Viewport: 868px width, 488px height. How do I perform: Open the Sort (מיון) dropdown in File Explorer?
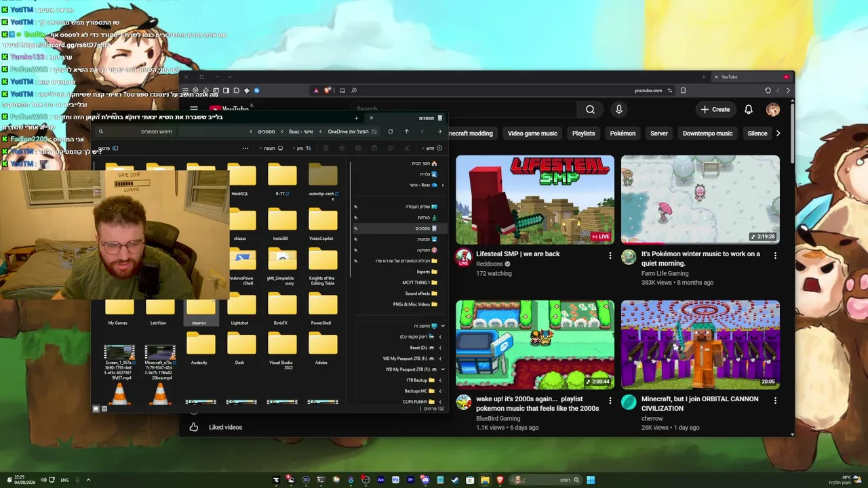[x=303, y=148]
